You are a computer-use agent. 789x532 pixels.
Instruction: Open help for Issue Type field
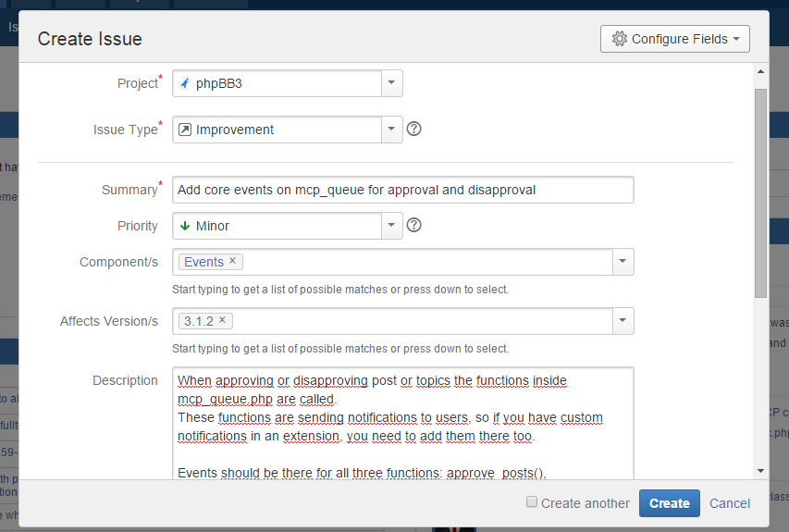click(x=413, y=129)
